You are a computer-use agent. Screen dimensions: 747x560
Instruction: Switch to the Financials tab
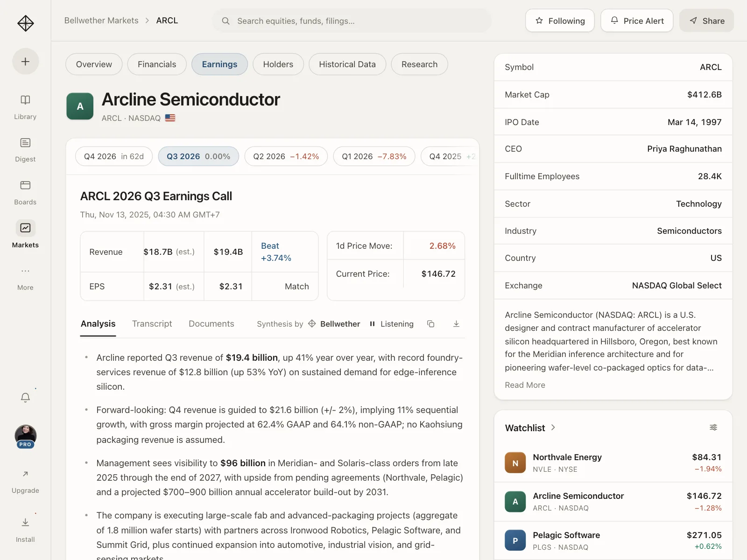tap(157, 64)
